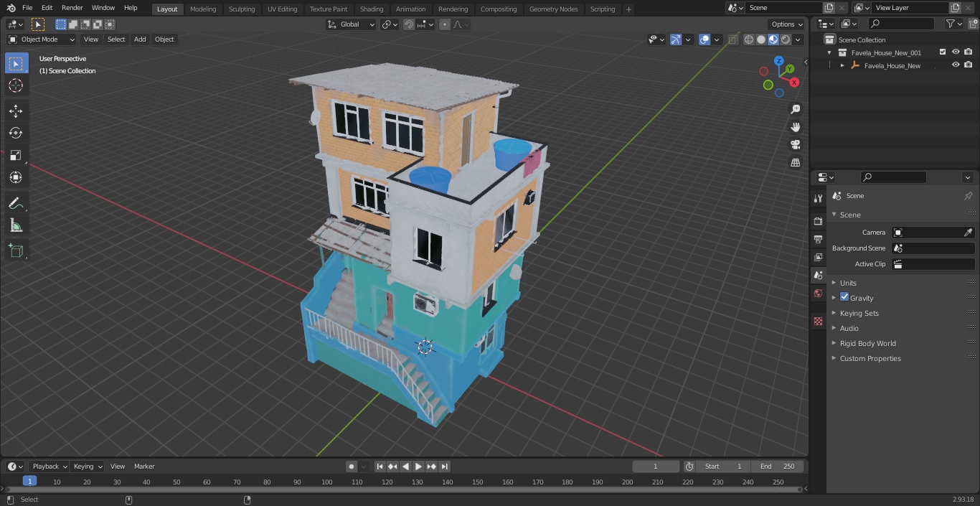This screenshot has height=506, width=980.
Task: Select the Transform tool
Action: point(16,177)
